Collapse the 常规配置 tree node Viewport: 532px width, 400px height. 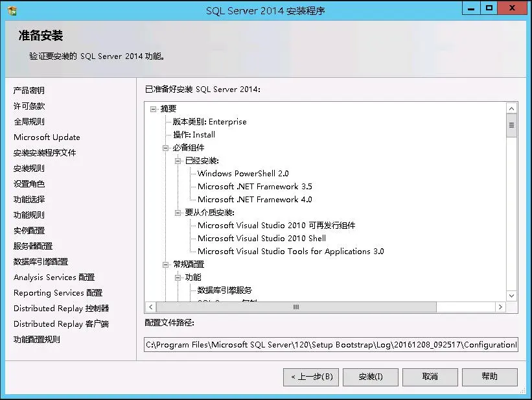(166, 265)
